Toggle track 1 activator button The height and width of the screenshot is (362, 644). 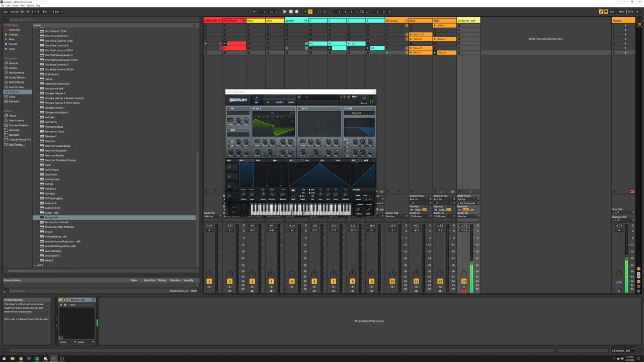point(209,282)
